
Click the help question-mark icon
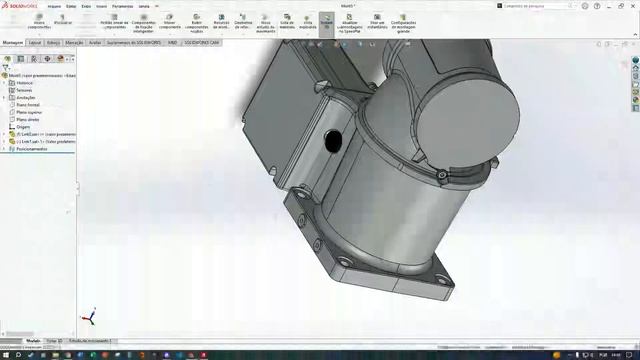tap(597, 6)
